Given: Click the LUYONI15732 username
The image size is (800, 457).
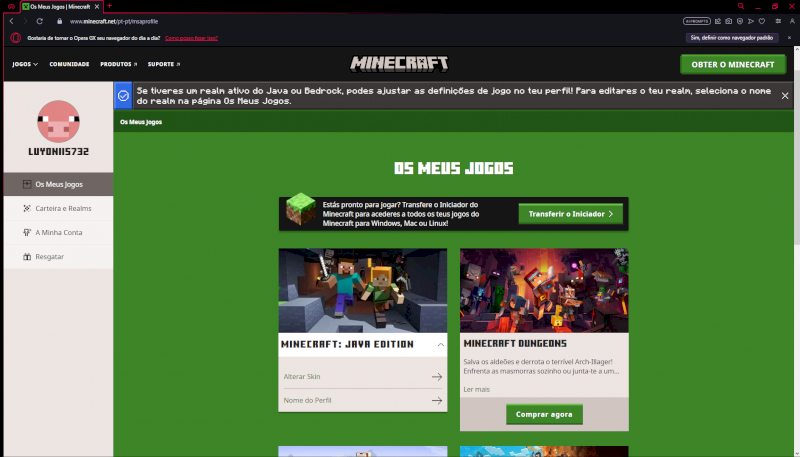Looking at the screenshot, I should [59, 152].
